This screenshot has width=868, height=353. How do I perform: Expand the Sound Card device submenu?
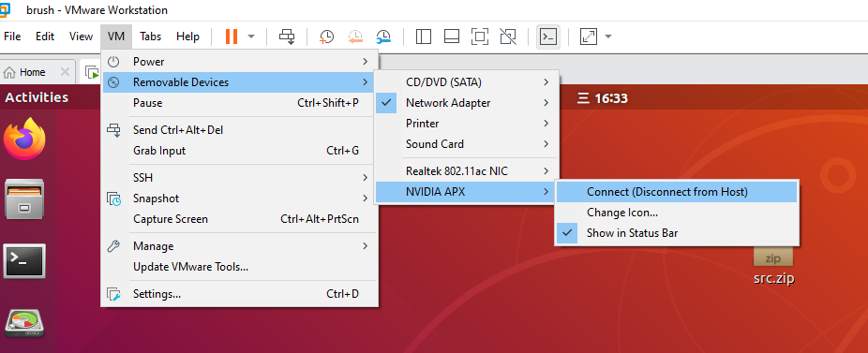coord(467,144)
